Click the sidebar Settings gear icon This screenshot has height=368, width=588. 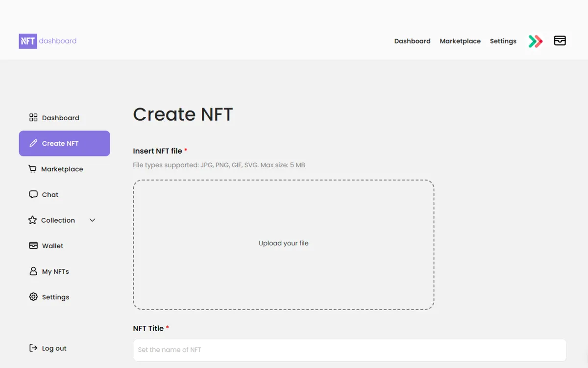(33, 297)
